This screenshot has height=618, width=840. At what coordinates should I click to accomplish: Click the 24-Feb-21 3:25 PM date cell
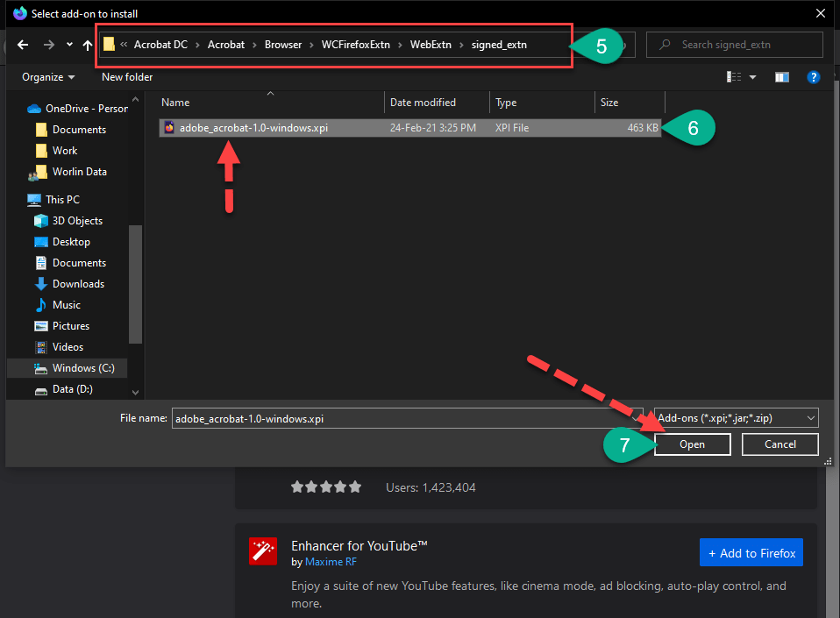coord(433,128)
